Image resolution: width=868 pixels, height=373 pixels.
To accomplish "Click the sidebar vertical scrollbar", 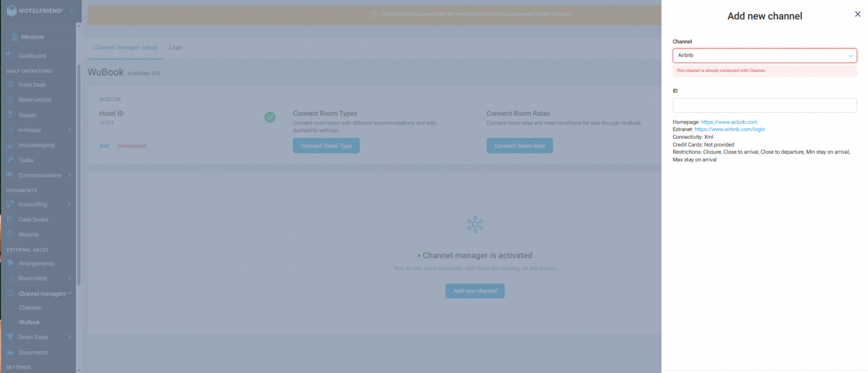I will [x=78, y=175].
